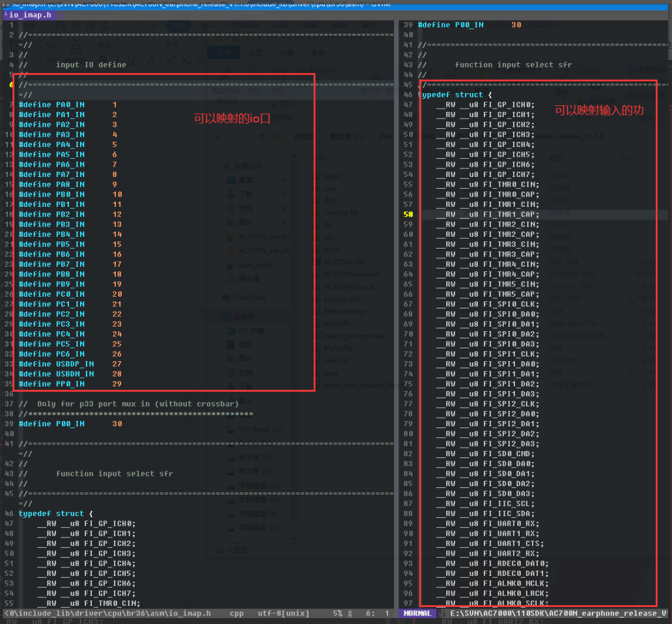The image size is (672, 624).
Task: Click the left status line file path
Action: click(x=108, y=614)
